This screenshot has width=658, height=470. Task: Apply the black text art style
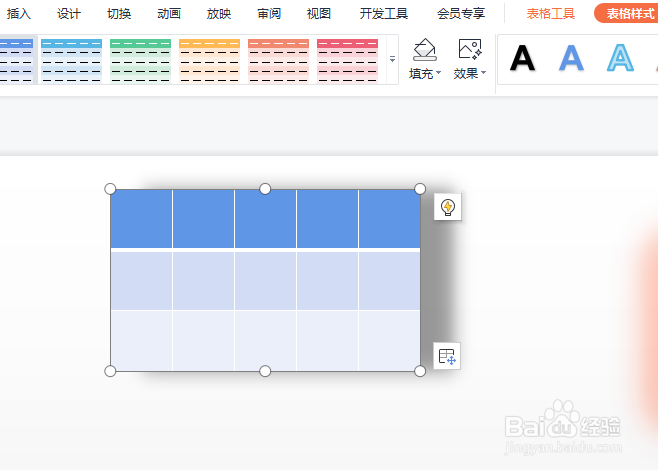[x=522, y=59]
